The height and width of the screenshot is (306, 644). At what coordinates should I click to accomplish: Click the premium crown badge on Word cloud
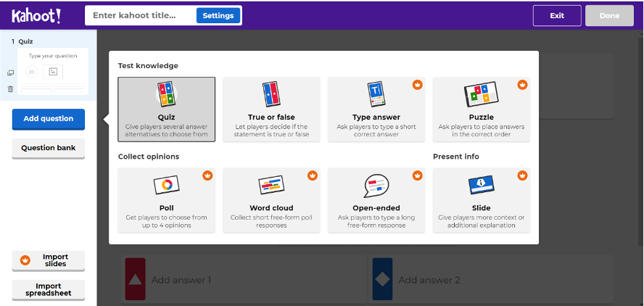(313, 175)
